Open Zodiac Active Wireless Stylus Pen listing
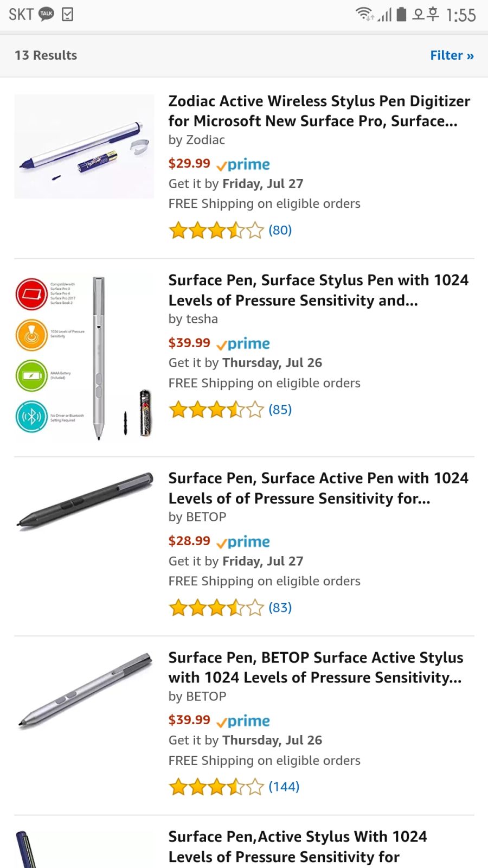 (x=319, y=111)
